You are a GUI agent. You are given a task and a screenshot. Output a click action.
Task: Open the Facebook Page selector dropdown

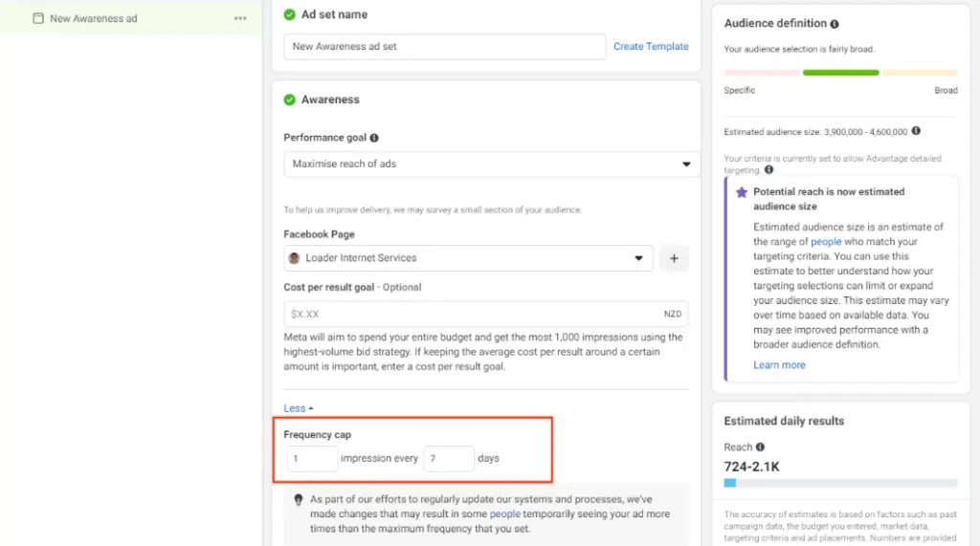[x=469, y=258]
